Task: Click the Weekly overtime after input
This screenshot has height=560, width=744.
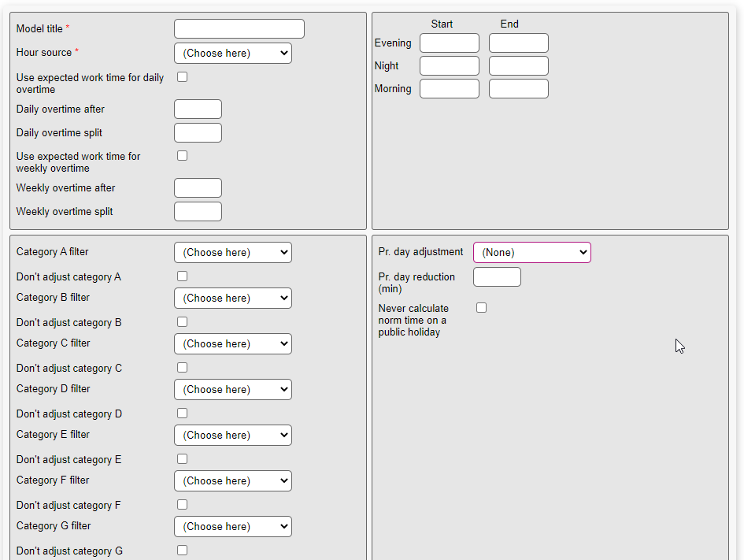Action: tap(198, 188)
